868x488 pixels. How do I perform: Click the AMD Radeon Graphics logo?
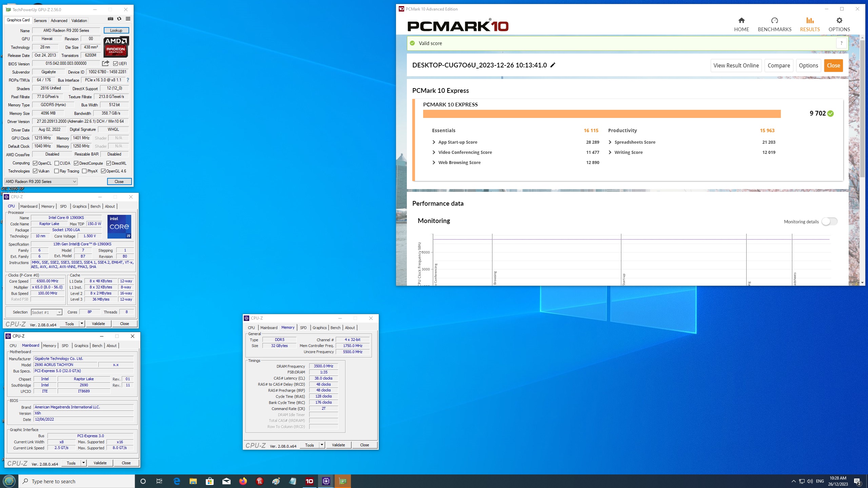pyautogui.click(x=116, y=47)
